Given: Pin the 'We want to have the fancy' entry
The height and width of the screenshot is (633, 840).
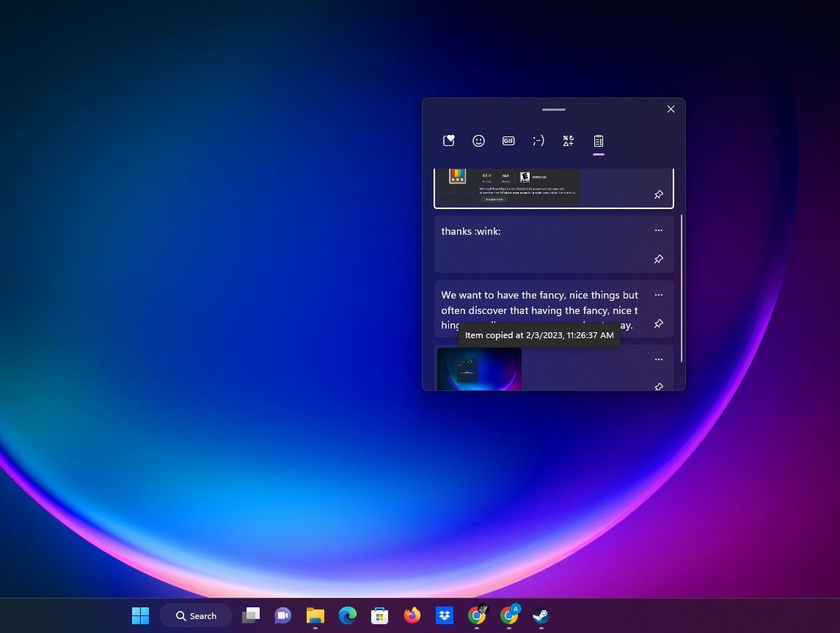Looking at the screenshot, I should pyautogui.click(x=658, y=323).
